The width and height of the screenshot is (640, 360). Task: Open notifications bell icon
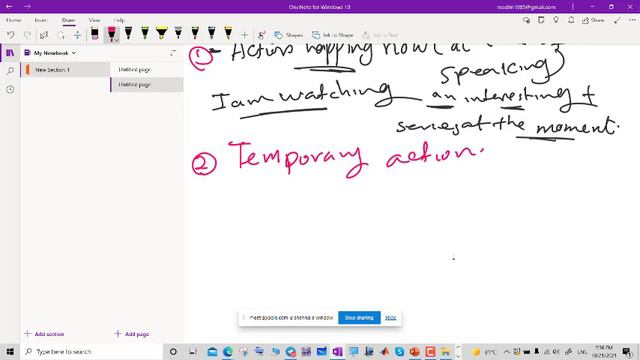[571, 20]
